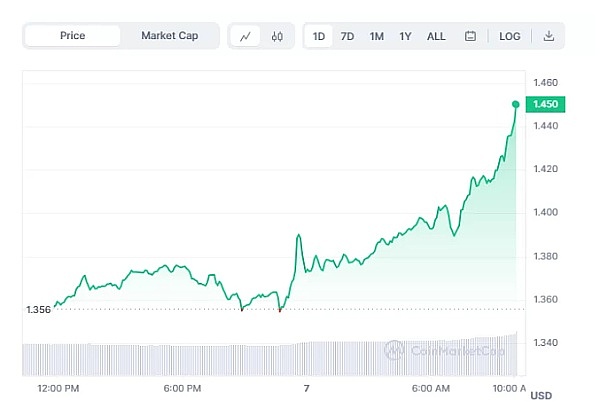The width and height of the screenshot is (600, 416).
Task: Toggle the LOG scale option
Action: pyautogui.click(x=510, y=37)
